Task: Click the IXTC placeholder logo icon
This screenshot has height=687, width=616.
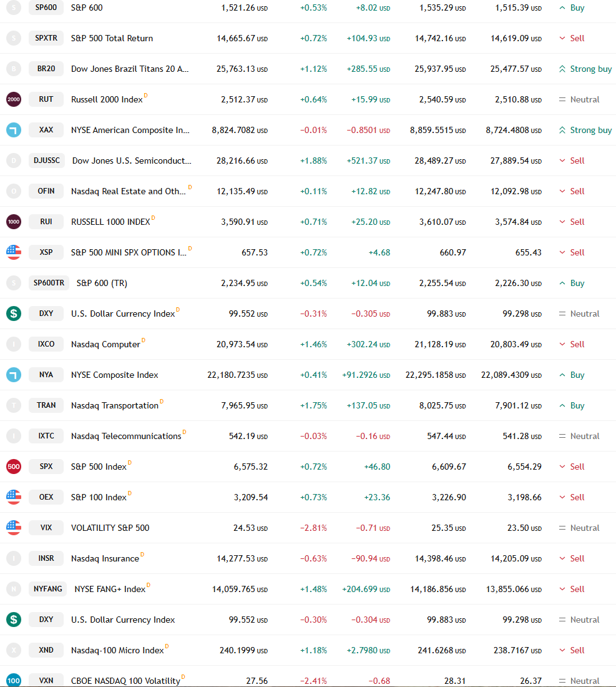Action: click(14, 436)
